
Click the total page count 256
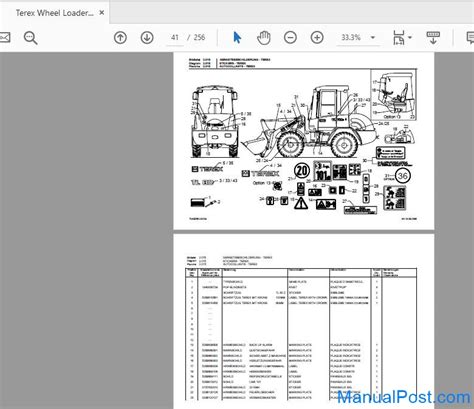click(x=199, y=38)
